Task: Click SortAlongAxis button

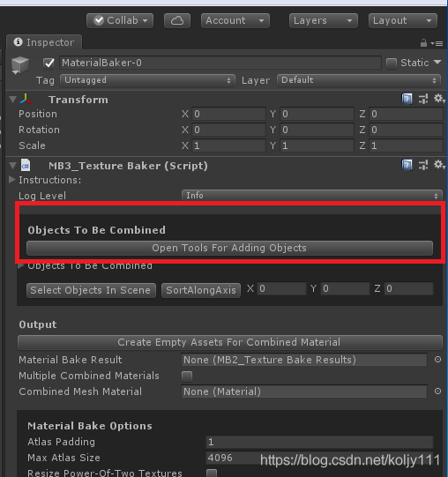Action: click(201, 290)
